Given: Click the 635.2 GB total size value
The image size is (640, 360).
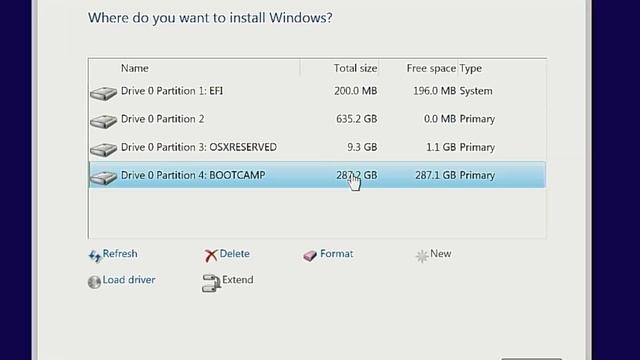Looking at the screenshot, I should (357, 119).
